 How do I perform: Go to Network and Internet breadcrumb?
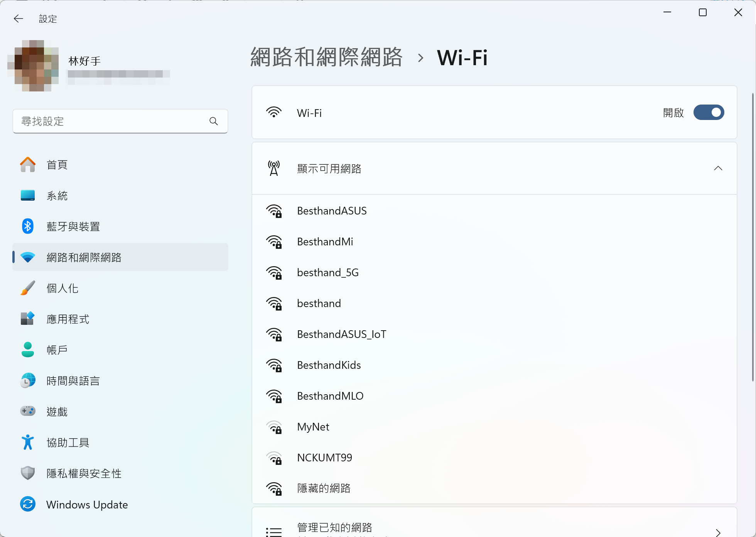(x=326, y=57)
